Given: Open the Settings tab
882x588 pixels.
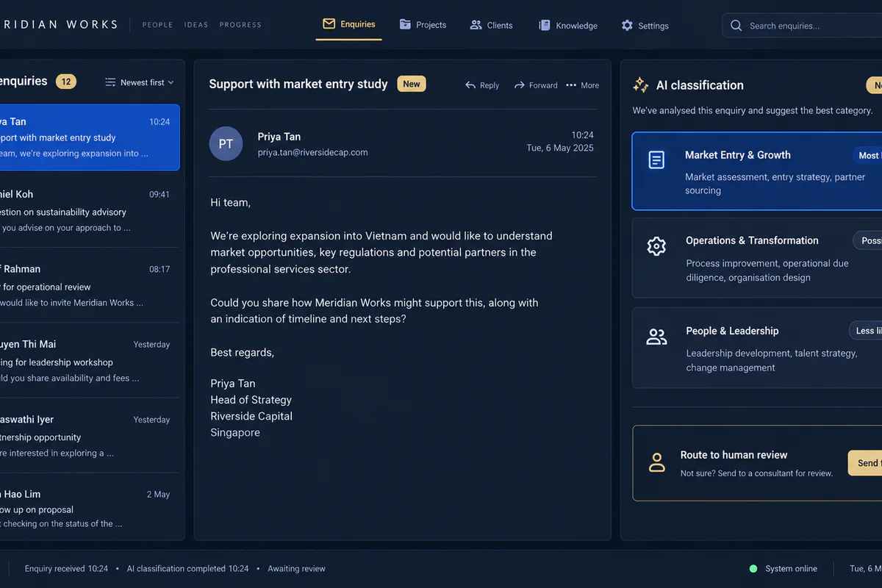Looking at the screenshot, I should click(645, 25).
